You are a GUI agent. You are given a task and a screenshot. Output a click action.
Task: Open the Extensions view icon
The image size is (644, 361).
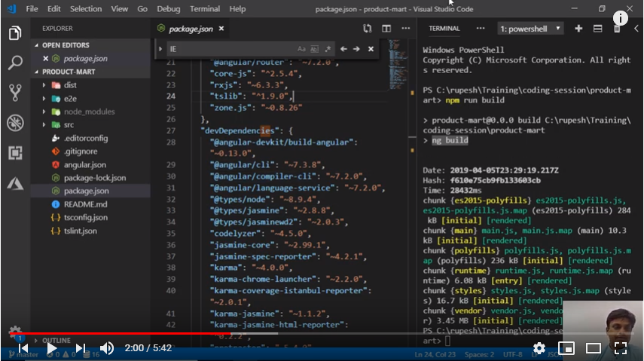point(14,153)
